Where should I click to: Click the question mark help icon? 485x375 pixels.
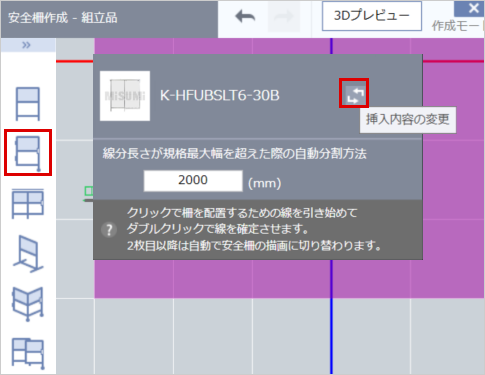coord(109,230)
